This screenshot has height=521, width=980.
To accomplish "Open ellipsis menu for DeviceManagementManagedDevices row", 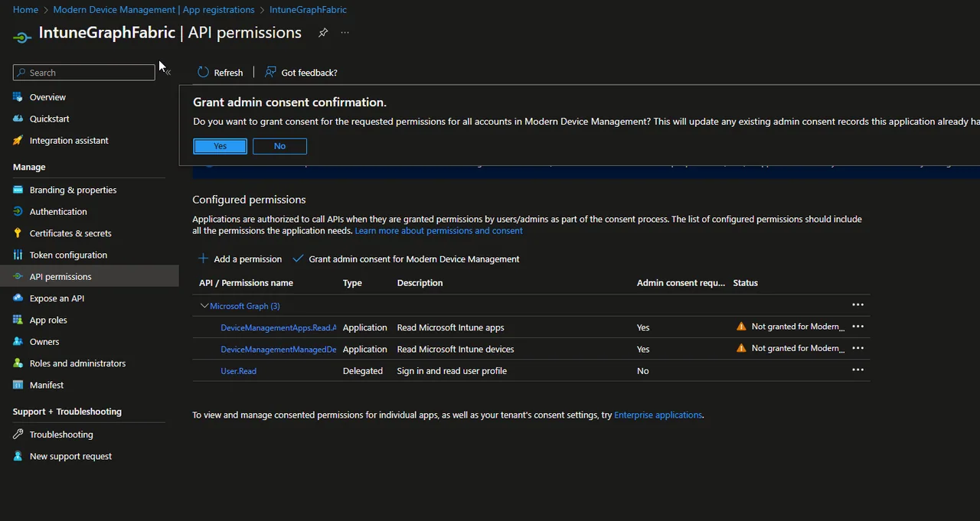I will click(x=857, y=347).
